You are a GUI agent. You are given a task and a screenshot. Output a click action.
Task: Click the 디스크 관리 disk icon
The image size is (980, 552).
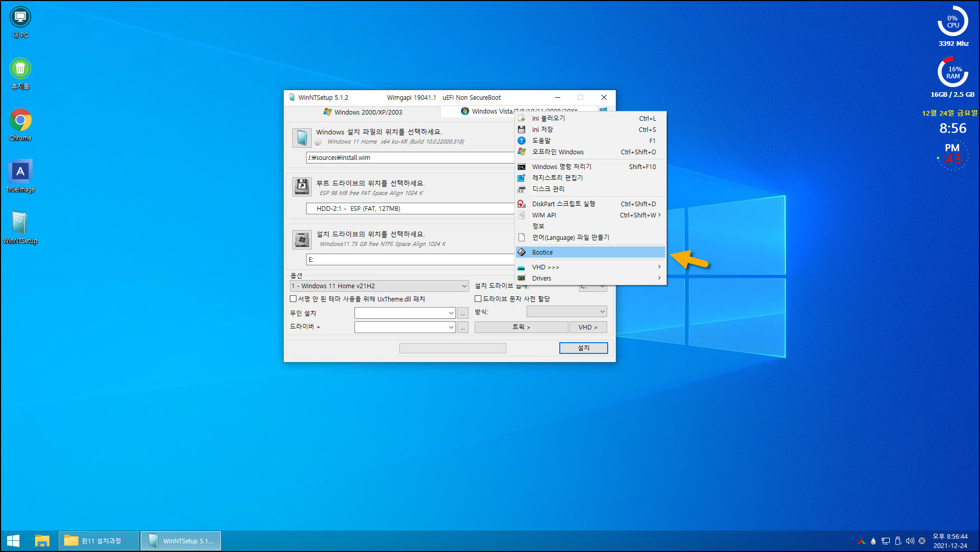[x=522, y=189]
